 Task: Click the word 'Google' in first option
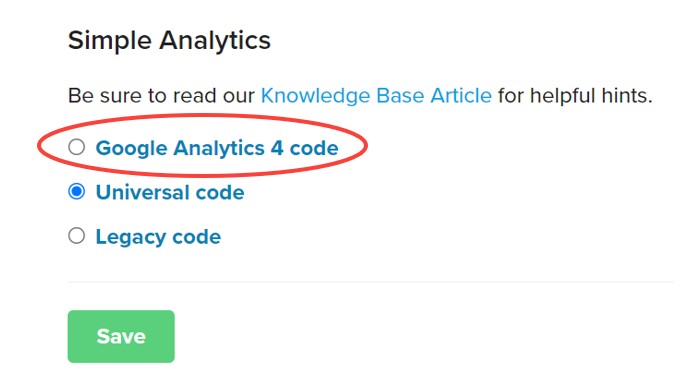[x=131, y=149]
